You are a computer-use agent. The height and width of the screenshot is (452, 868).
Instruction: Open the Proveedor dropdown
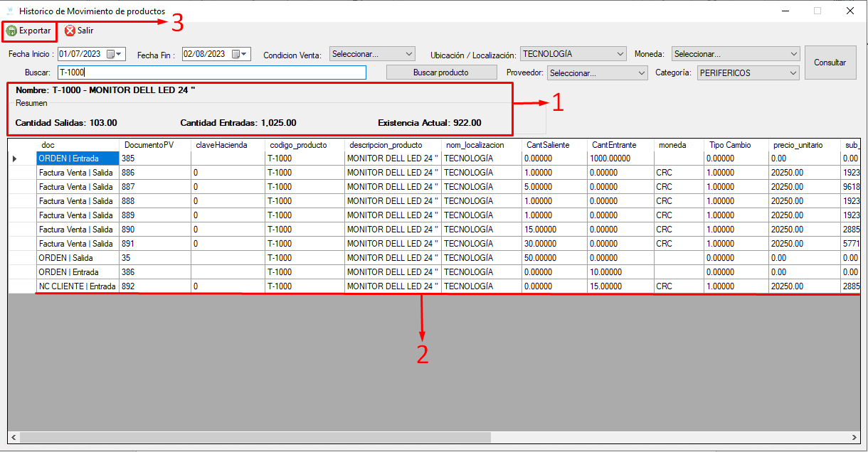(598, 72)
